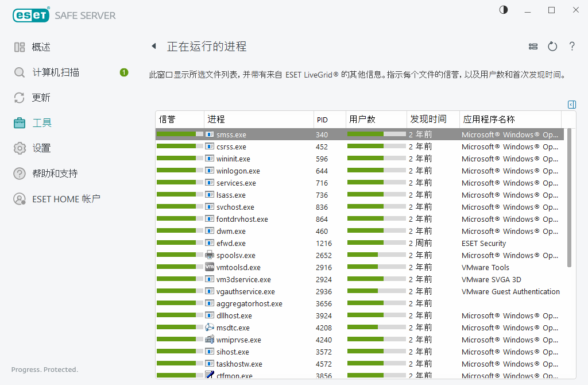Screen dimensions: 588x385
Task: Click the reputation bar for smss.exe
Action: click(x=179, y=134)
